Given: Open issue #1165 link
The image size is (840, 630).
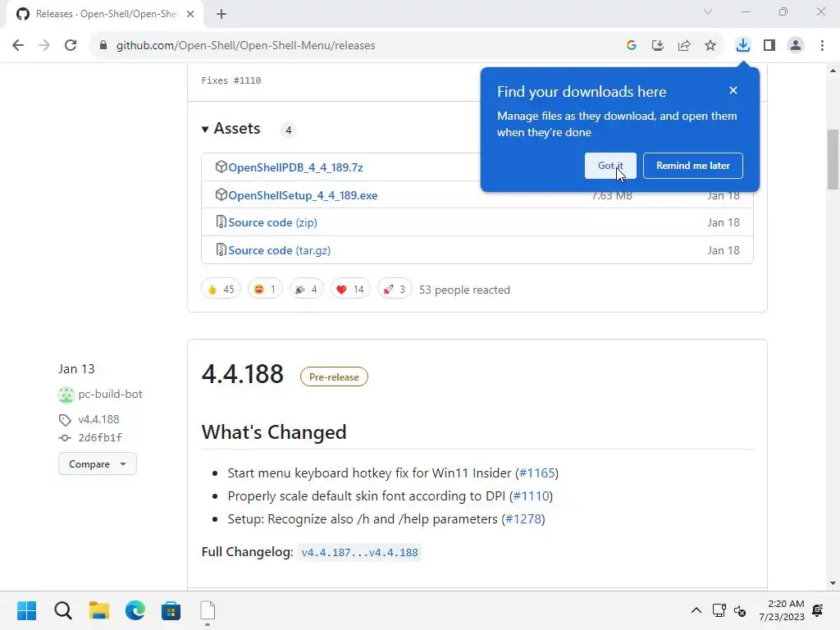Looking at the screenshot, I should 536,473.
